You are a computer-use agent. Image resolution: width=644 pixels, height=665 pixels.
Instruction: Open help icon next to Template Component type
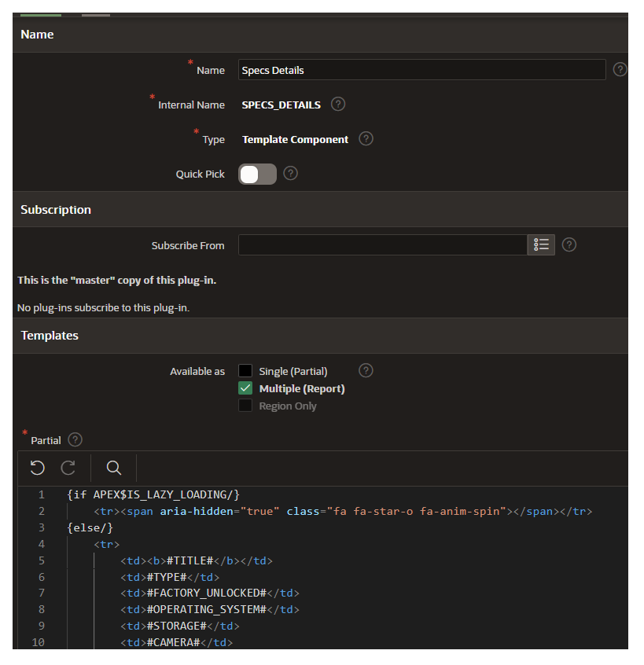tap(366, 138)
